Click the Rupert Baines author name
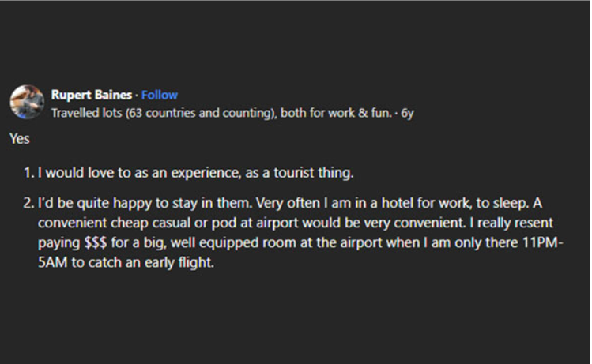Image resolution: width=592 pixels, height=364 pixels. point(92,95)
